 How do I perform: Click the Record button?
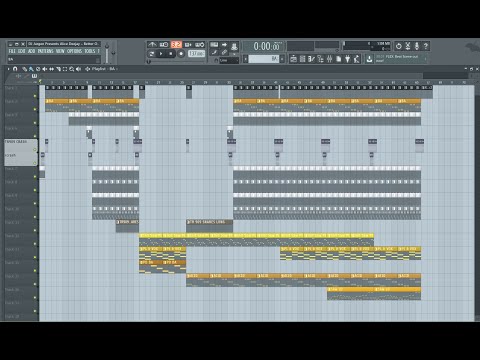point(181,53)
